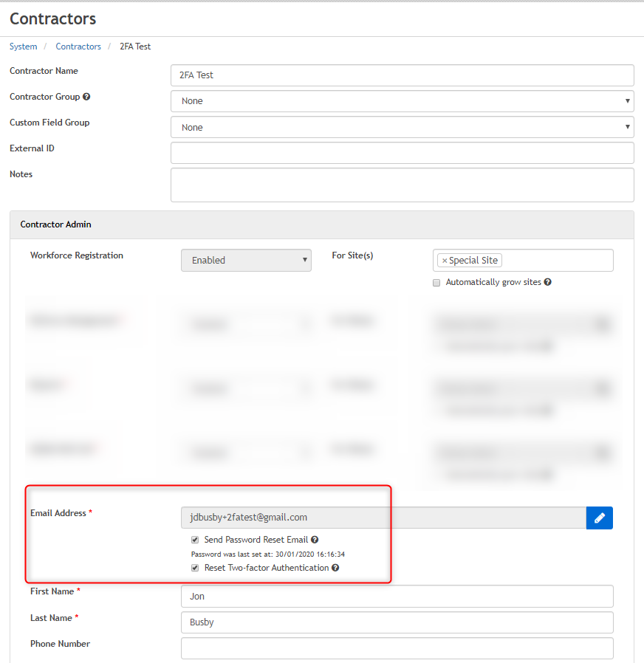Open Workforce Registration Enabled dropdown

click(246, 260)
